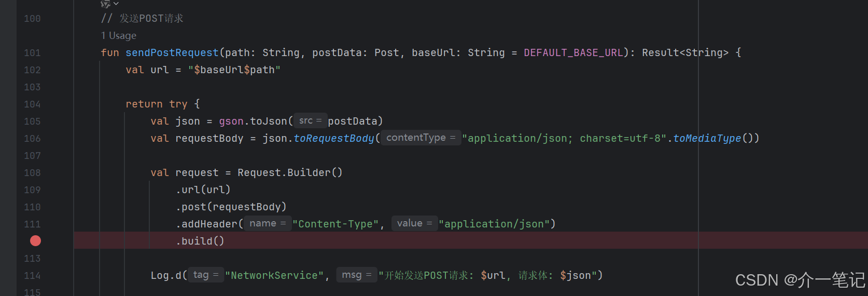868x296 pixels.
Task: Click the "value =" parameter hint in addHeader
Action: point(414,223)
